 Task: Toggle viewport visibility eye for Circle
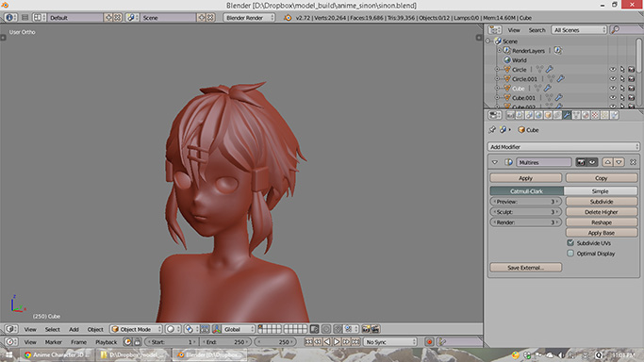point(613,70)
